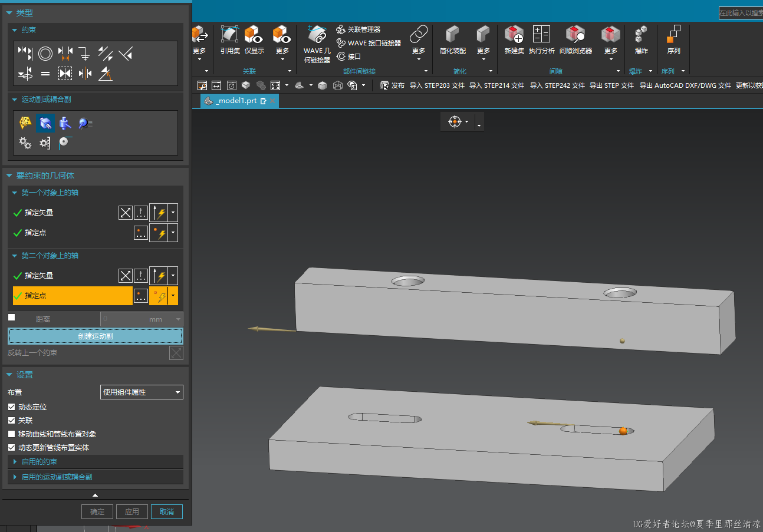
Task: Click the snap point icon in viewport
Action: (454, 122)
